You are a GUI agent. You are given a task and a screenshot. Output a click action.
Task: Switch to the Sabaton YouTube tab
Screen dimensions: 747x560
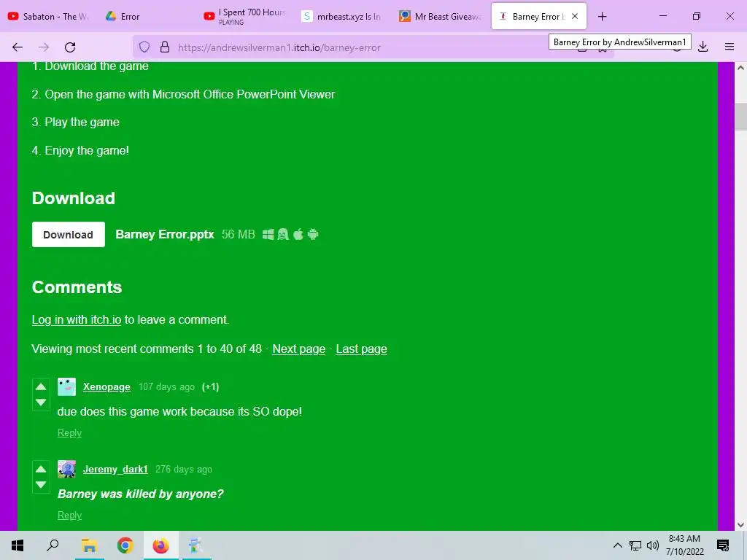(48, 16)
